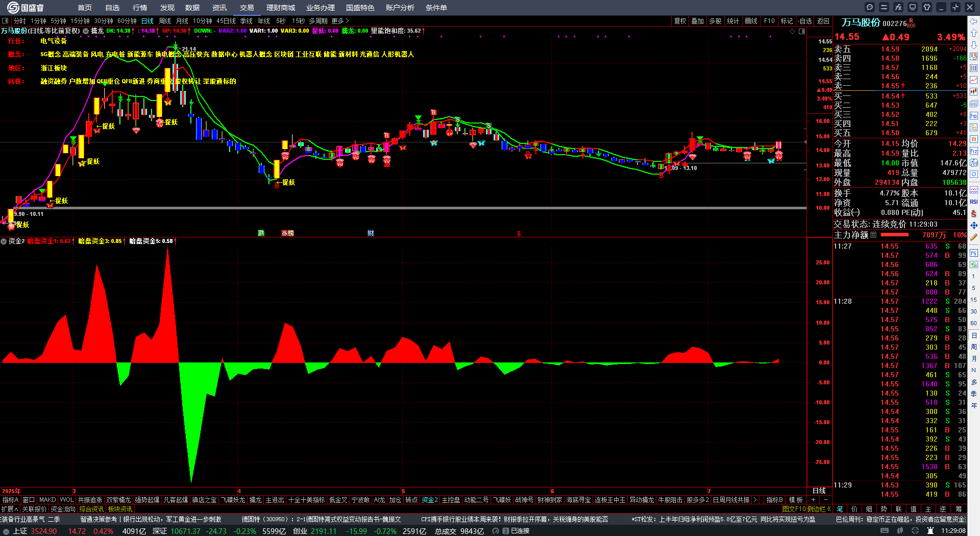Click the RSI indicator sidebar icon
This screenshot has height=536, width=980.
click(974, 202)
